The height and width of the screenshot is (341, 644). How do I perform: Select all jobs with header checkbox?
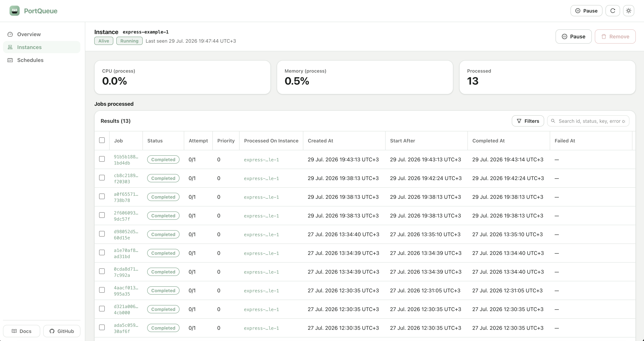point(102,140)
